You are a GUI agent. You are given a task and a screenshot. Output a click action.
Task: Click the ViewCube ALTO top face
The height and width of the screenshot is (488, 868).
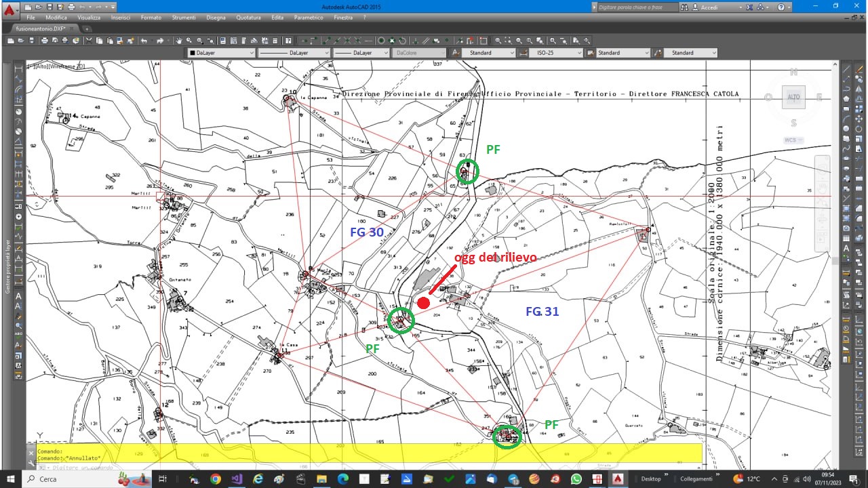tap(793, 97)
